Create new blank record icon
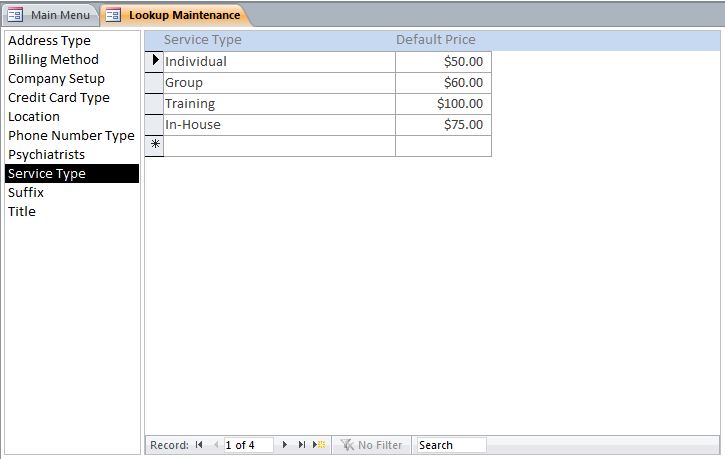725x459 pixels. tap(319, 445)
